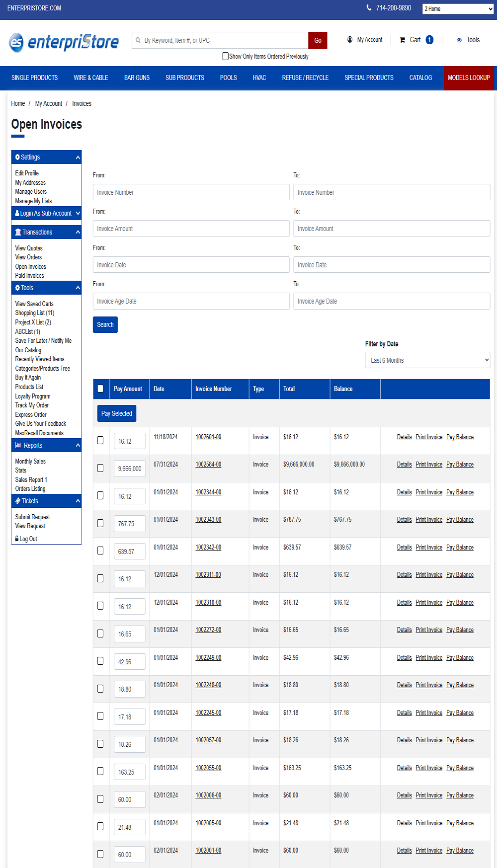Collapse the Settings sidebar section
Image resolution: width=497 pixels, height=868 pixels.
tap(78, 158)
